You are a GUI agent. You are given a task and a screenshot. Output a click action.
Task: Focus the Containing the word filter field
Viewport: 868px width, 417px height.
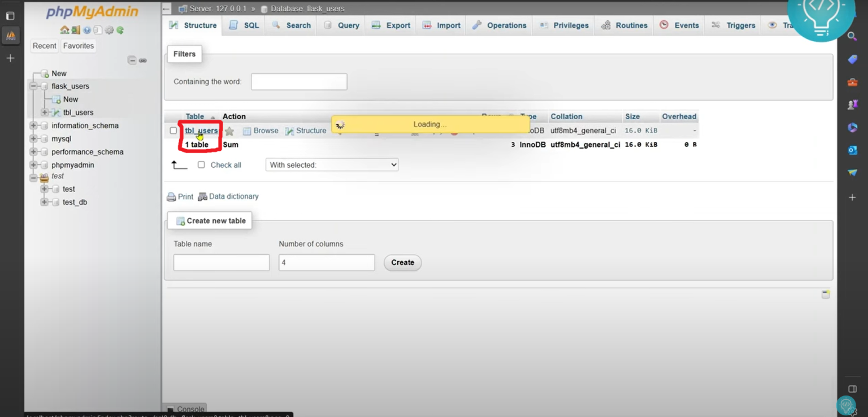(299, 82)
